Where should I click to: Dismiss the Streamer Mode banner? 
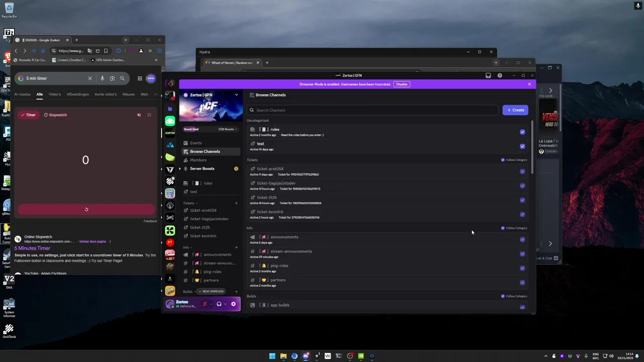coord(529,84)
